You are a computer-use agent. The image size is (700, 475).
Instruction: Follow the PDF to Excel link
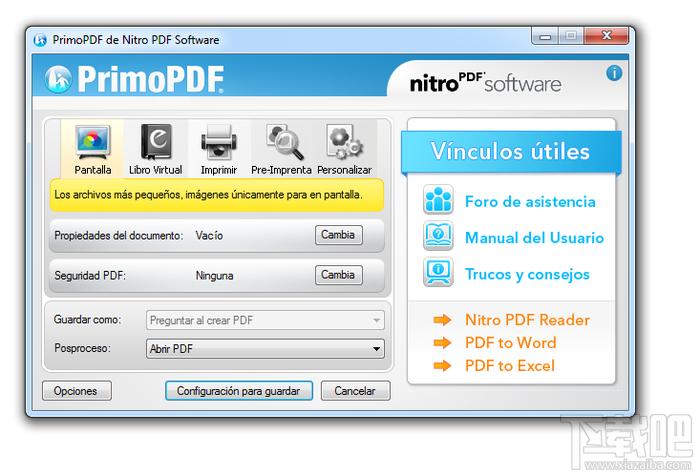[510, 366]
